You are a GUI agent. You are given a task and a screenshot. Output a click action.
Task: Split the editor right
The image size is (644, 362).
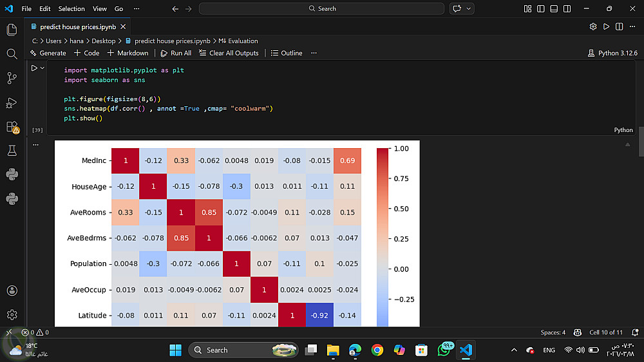pos(620,26)
